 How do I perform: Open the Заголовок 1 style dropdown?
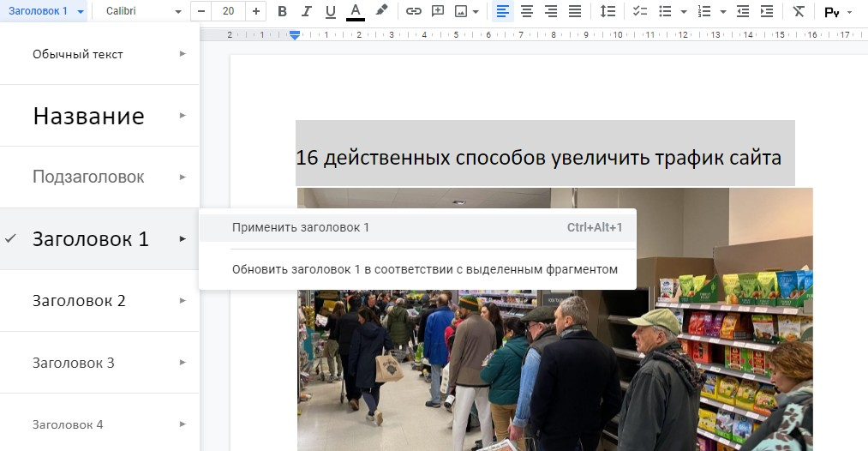click(x=43, y=12)
